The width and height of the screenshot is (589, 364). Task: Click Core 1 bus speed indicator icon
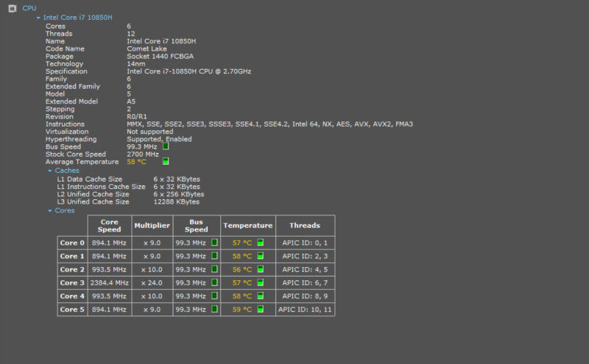pyautogui.click(x=214, y=256)
